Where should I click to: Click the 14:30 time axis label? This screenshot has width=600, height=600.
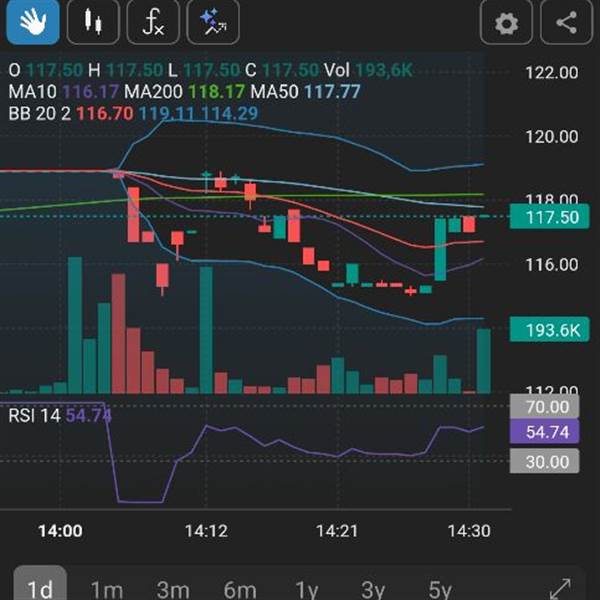(x=469, y=531)
